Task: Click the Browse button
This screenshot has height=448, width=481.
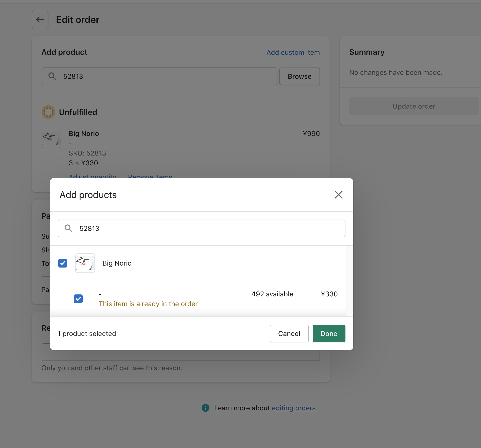Action: click(299, 76)
